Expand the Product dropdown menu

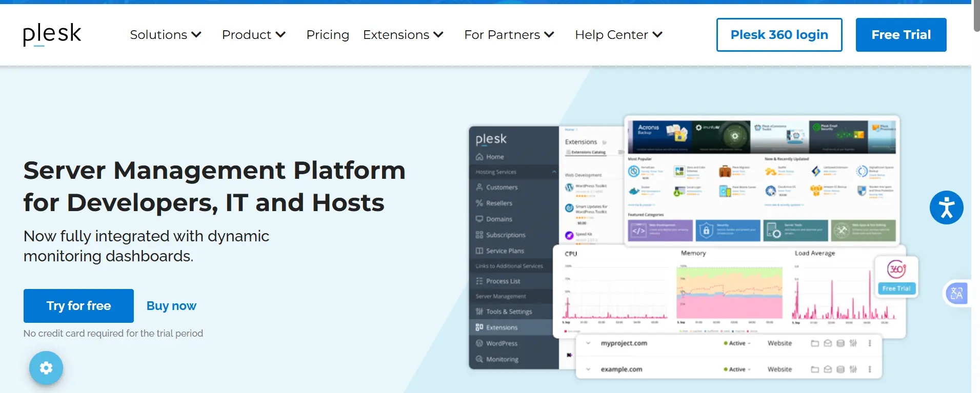tap(253, 35)
